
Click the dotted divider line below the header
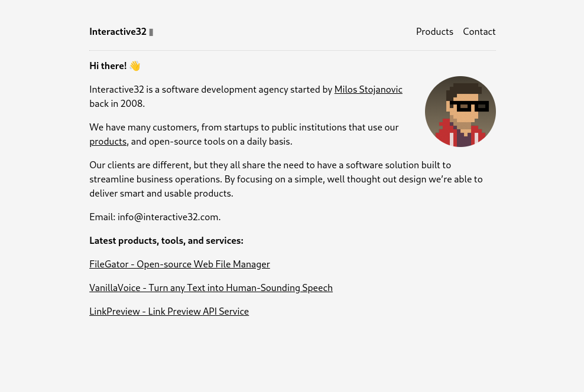[x=292, y=51]
